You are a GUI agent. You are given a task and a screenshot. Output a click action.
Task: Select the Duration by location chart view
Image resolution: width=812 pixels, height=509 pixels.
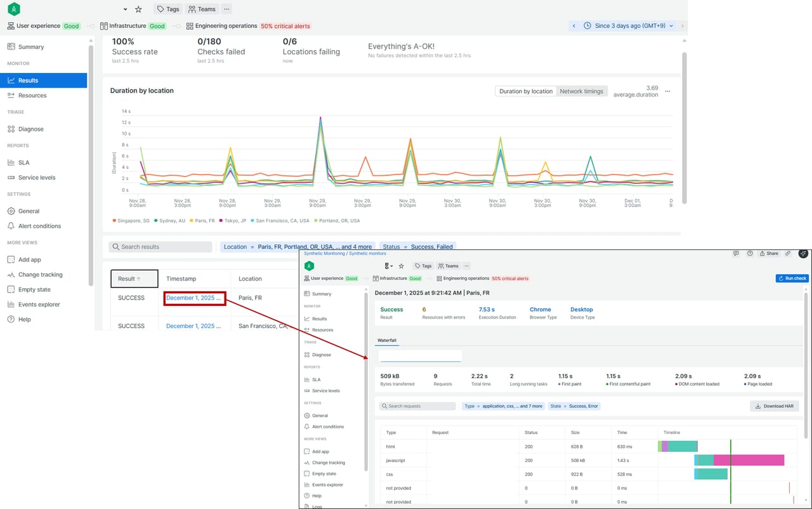[525, 91]
